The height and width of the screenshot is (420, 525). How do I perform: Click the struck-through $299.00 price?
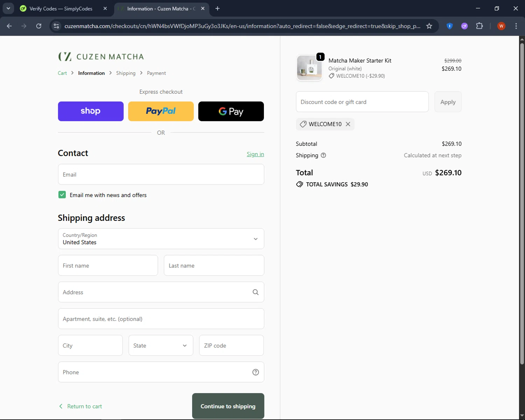tap(453, 61)
